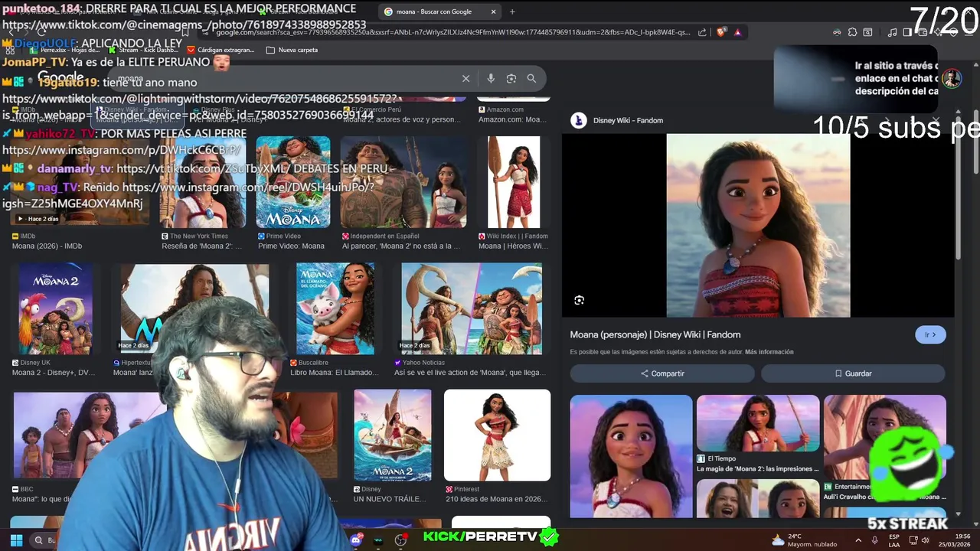Clear the Google search box with the X
The image size is (980, 551).
point(465,78)
